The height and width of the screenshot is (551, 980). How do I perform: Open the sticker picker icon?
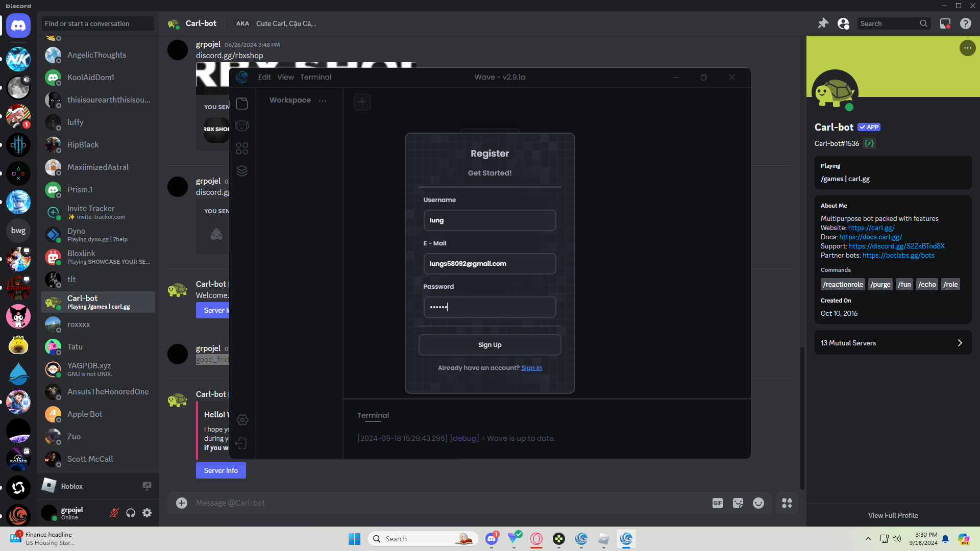click(738, 503)
